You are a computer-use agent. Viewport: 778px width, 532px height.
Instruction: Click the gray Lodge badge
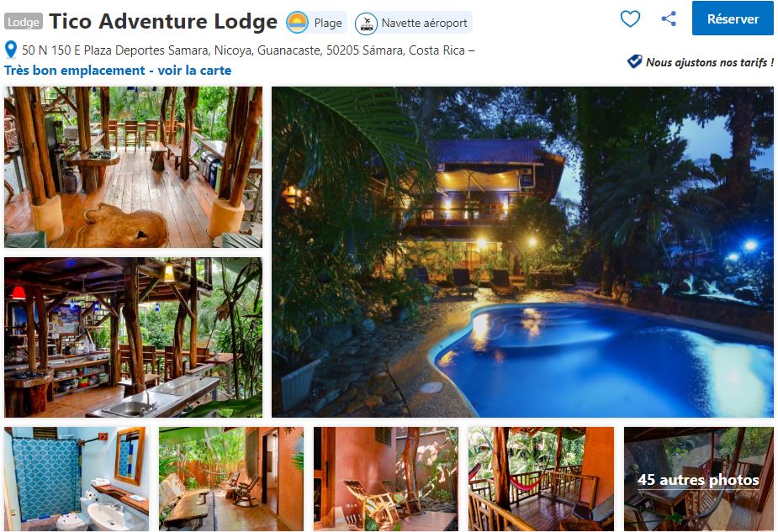tap(24, 22)
